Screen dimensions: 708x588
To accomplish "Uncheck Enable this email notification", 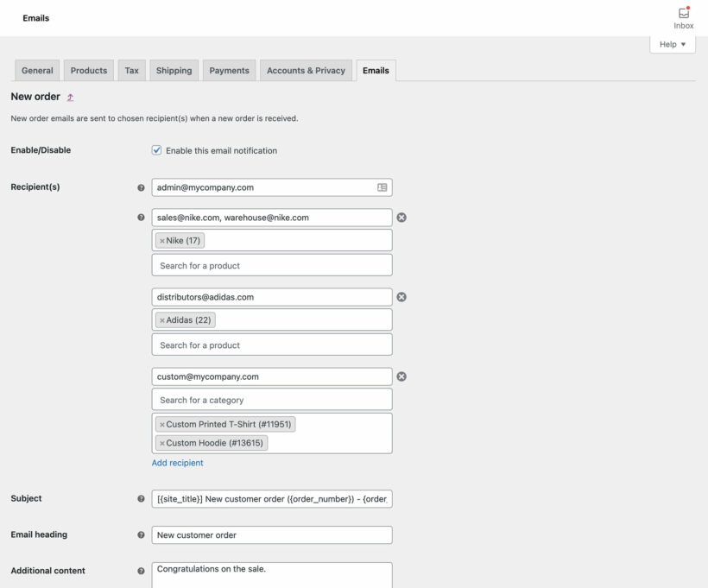I will pos(156,149).
